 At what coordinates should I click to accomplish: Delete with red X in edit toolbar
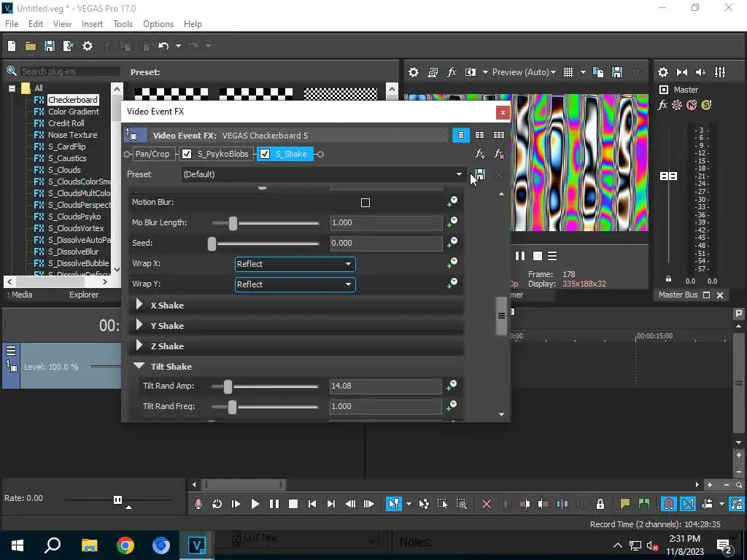coord(487,504)
